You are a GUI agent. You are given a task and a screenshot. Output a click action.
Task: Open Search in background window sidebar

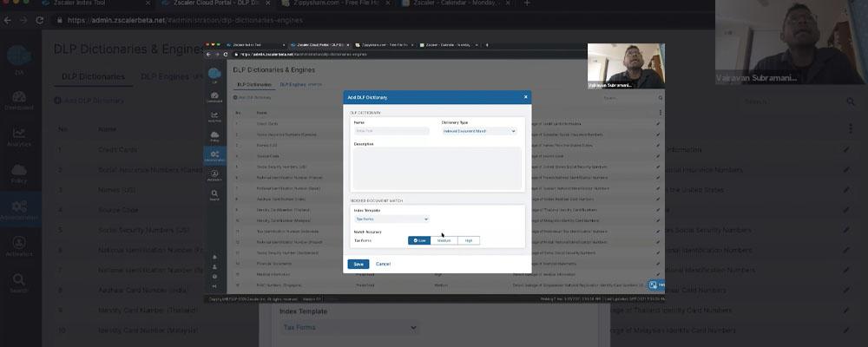[19, 284]
